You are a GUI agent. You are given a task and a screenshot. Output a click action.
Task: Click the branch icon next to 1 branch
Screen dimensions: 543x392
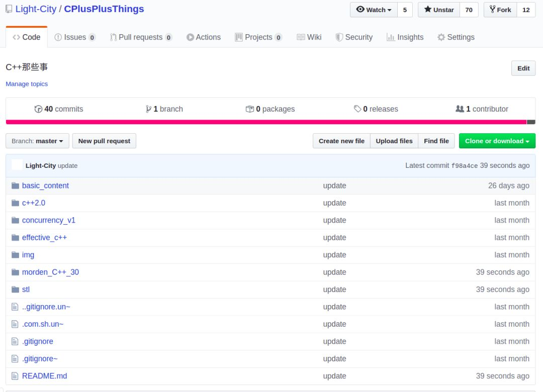148,109
